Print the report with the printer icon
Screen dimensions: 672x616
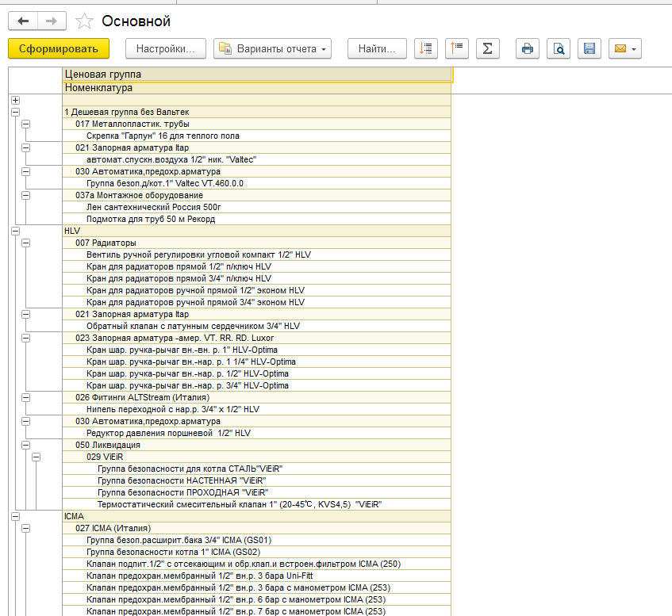(x=528, y=49)
